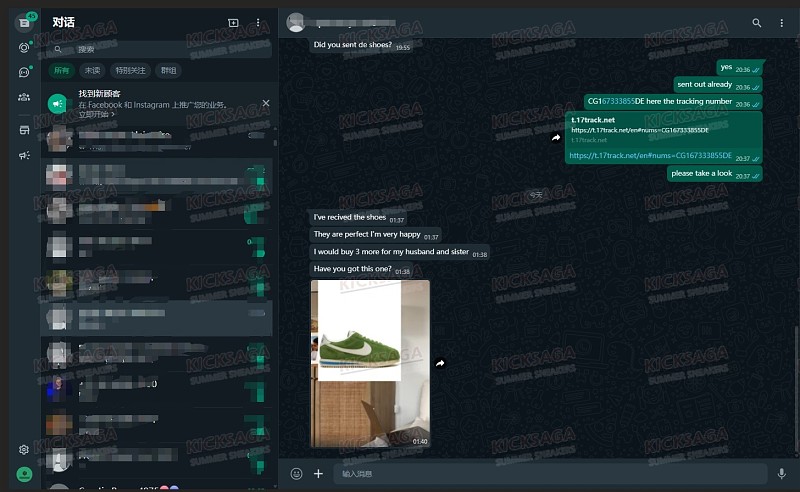Open the green sneaker image thumbnail
Image resolution: width=800 pixels, height=492 pixels.
(370, 363)
